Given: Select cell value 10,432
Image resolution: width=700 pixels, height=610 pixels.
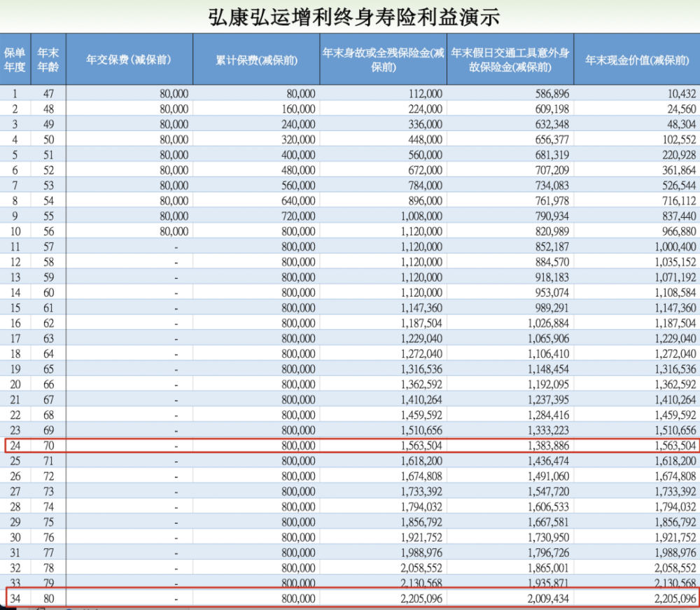Looking at the screenshot, I should point(682,94).
